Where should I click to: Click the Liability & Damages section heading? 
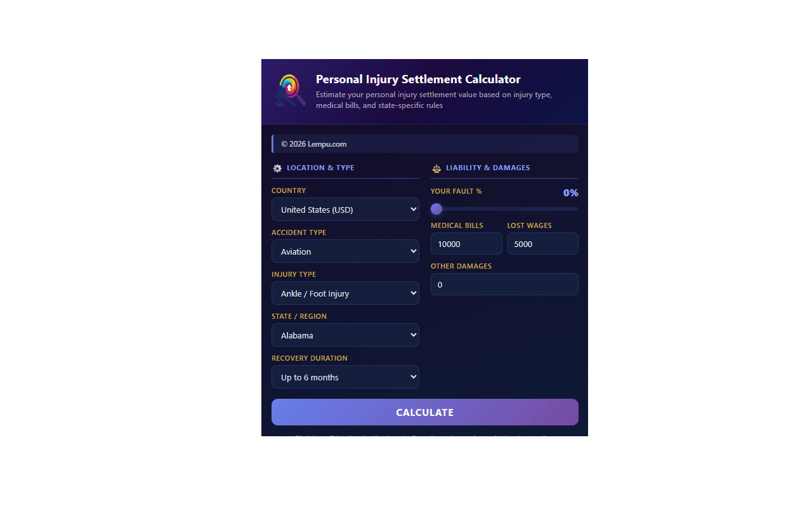click(x=488, y=168)
